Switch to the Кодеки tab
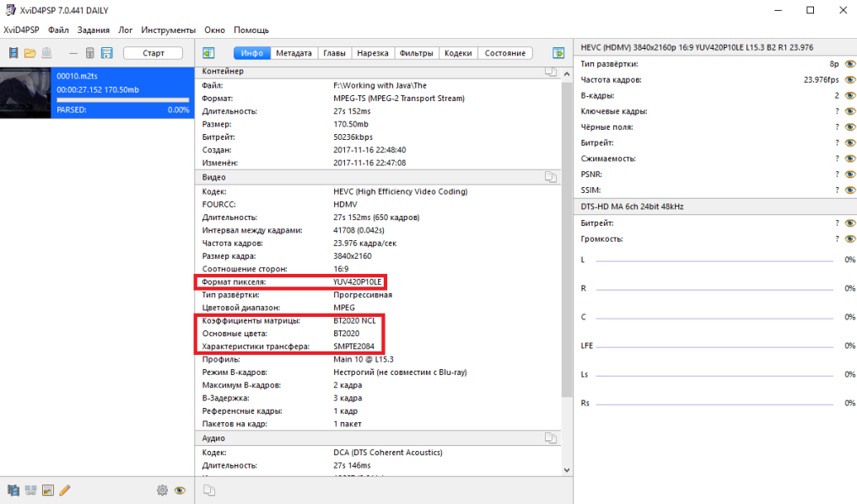Screen dimensions: 857x504 [x=458, y=53]
